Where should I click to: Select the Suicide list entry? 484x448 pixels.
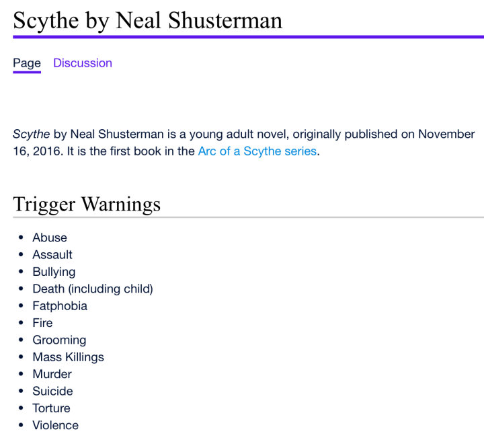(x=53, y=391)
